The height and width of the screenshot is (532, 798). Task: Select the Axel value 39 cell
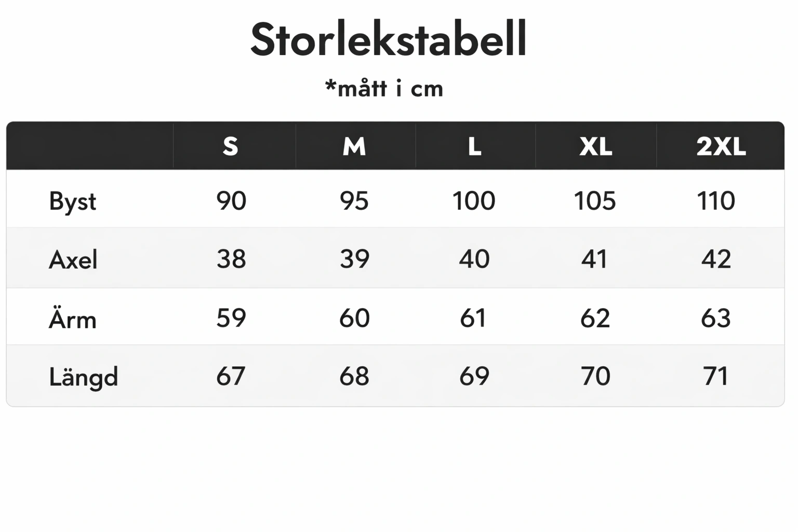tap(354, 259)
